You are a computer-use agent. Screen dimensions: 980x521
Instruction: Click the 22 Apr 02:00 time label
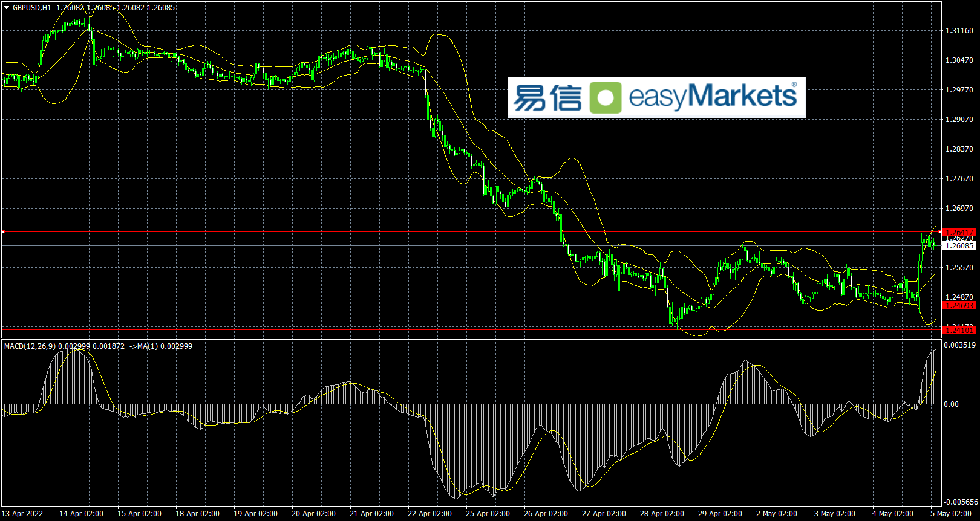[430, 514]
